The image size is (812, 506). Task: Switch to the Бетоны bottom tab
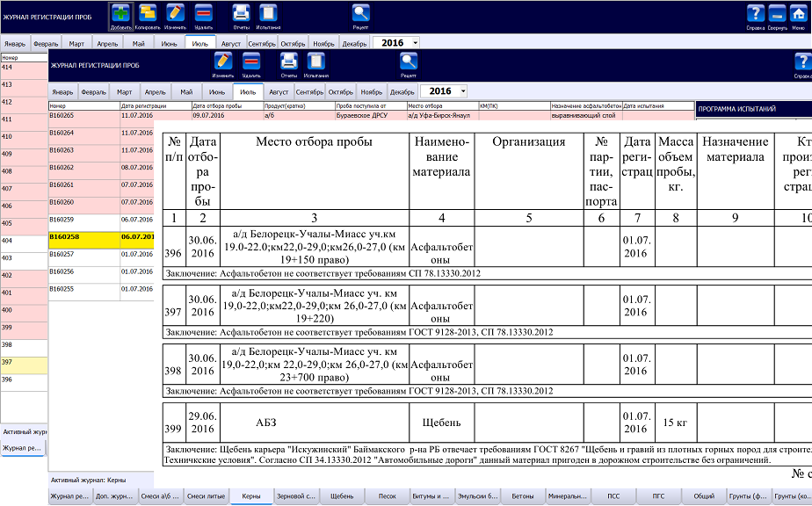point(522,496)
